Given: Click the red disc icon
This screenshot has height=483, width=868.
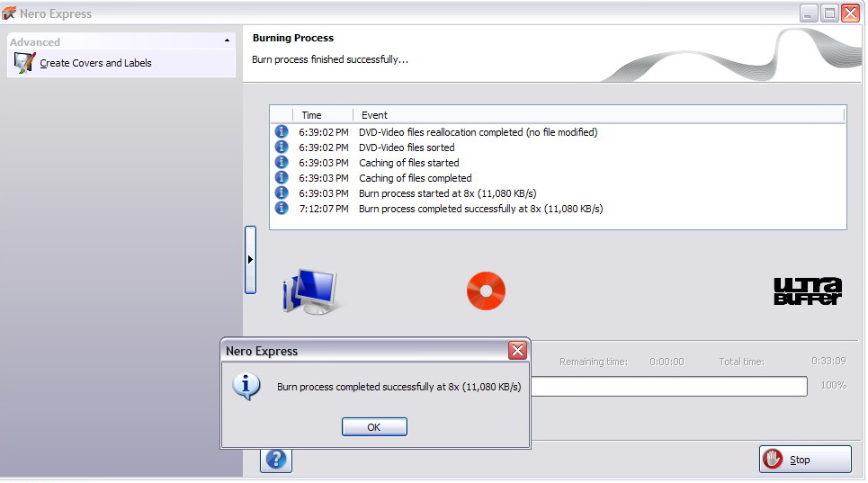Looking at the screenshot, I should (486, 291).
